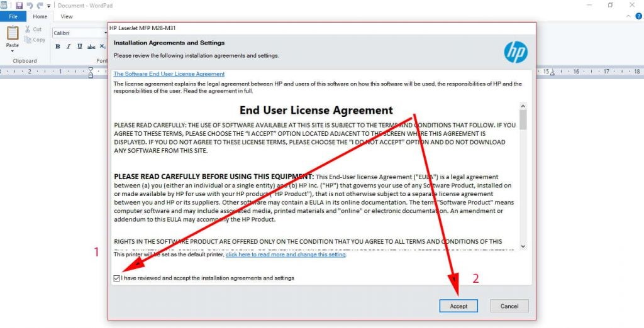This screenshot has height=328, width=644.
Task: Toggle Subscript formatting in WordPad
Action: [103, 46]
